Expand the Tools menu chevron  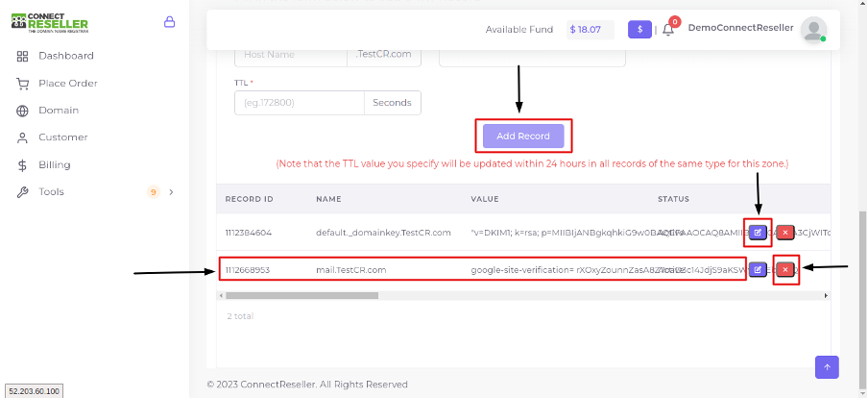(x=171, y=192)
